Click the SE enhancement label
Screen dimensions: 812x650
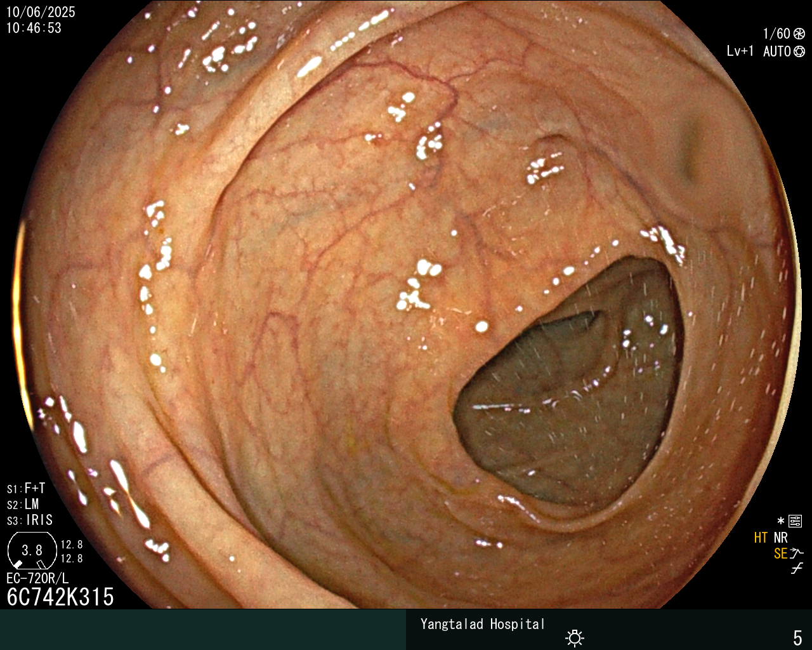(781, 554)
